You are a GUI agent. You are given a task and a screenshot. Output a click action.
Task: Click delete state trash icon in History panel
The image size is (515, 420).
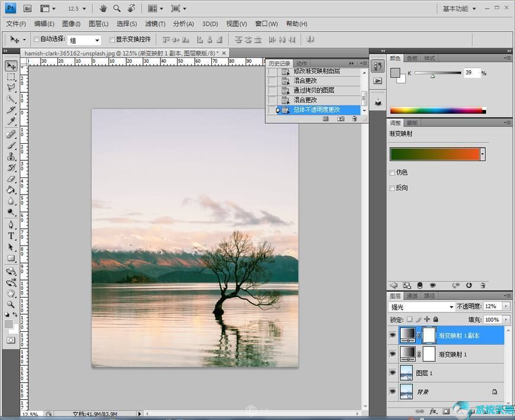[354, 119]
